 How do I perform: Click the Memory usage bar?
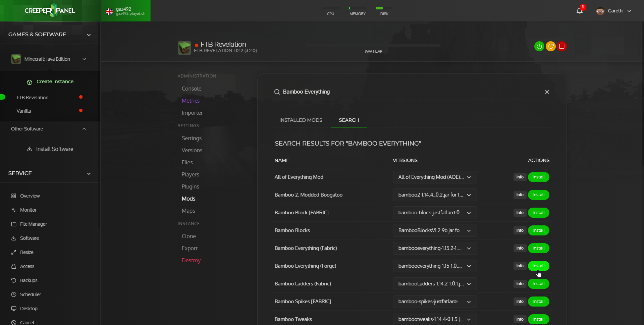[x=357, y=8]
